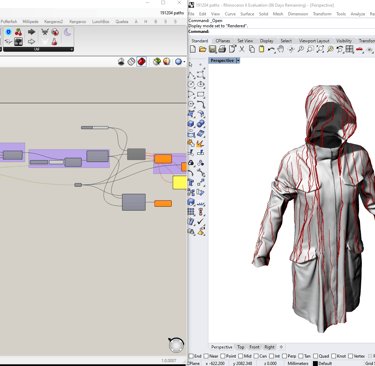Enable the Perp osnap checkbox
The image size is (375, 366).
click(284, 356)
